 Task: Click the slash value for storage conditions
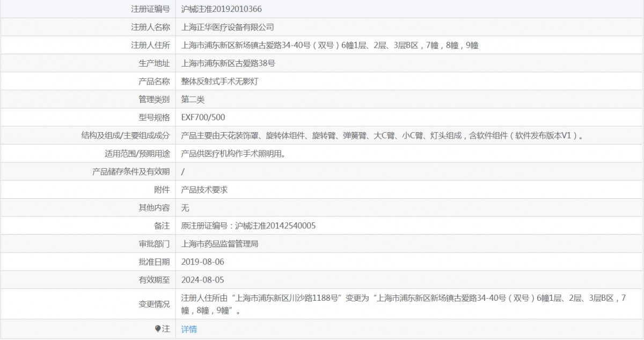coord(183,172)
